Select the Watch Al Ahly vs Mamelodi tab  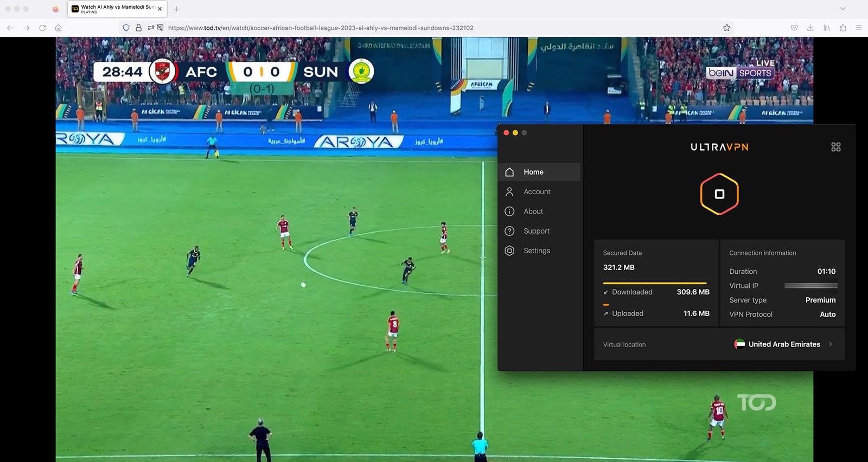117,9
